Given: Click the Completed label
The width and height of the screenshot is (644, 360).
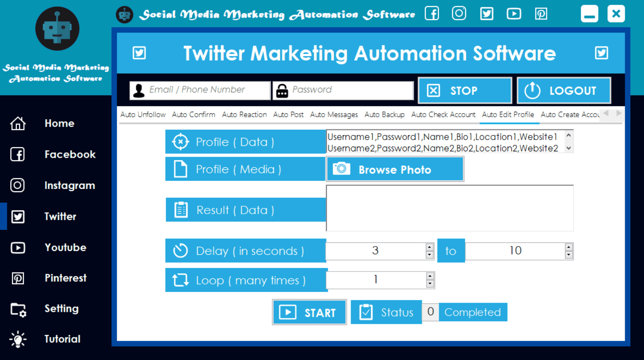Looking at the screenshot, I should 472,312.
